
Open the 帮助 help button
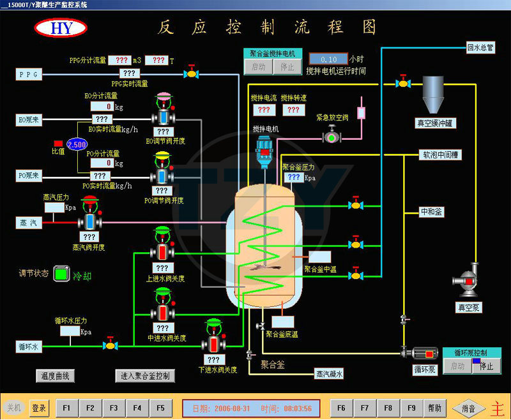pos(434,408)
